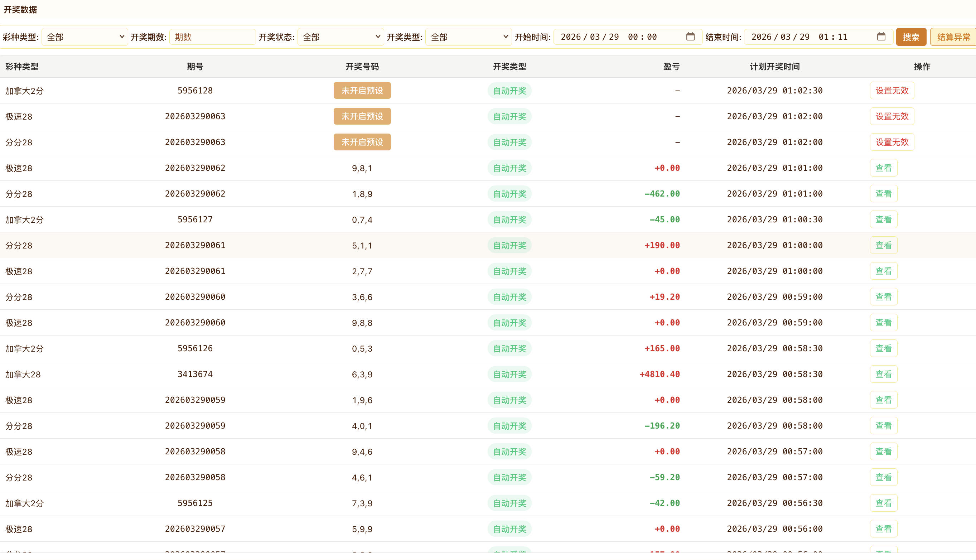Screen dimensions: 976x560
Task: Select the +19.20 profit value
Action: pyautogui.click(x=665, y=296)
